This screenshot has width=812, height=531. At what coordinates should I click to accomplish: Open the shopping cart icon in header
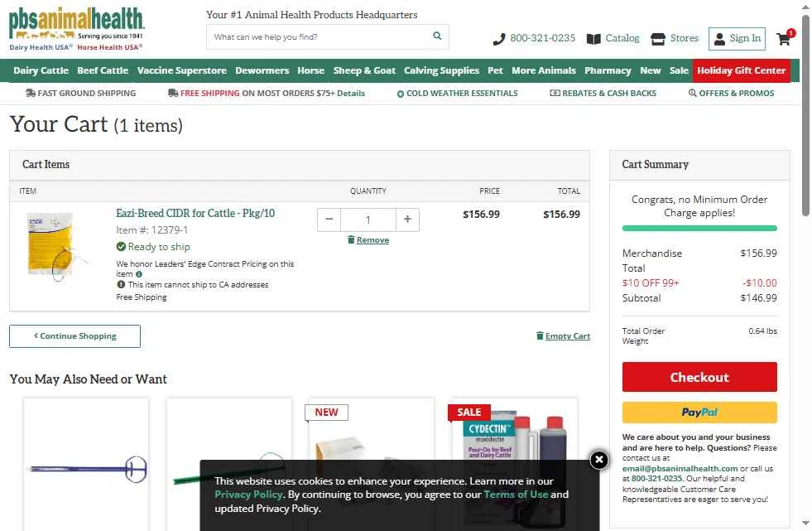point(784,39)
